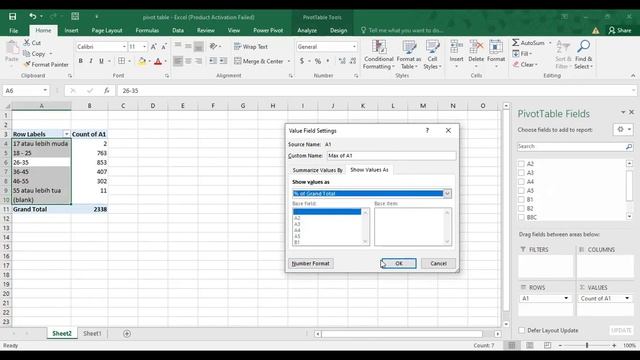Check the A2 field checkbox
Screen dimensions: 640x360
click(x=521, y=164)
